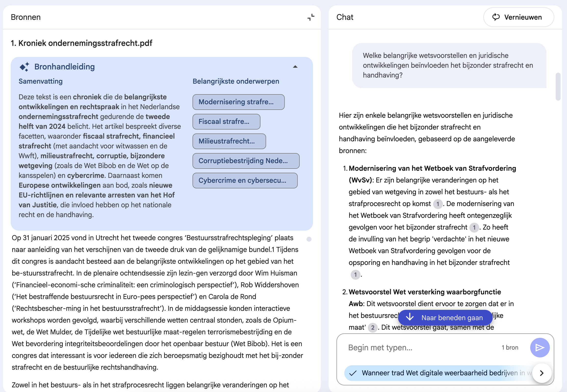Image resolution: width=567 pixels, height=392 pixels.
Task: Open the Fiscaal strafre... topic chip
Action: pyautogui.click(x=226, y=122)
